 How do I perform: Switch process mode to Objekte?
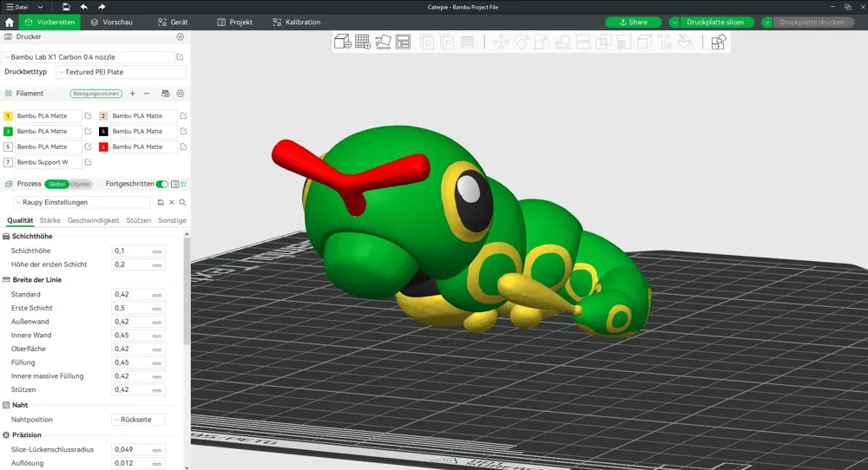click(80, 184)
